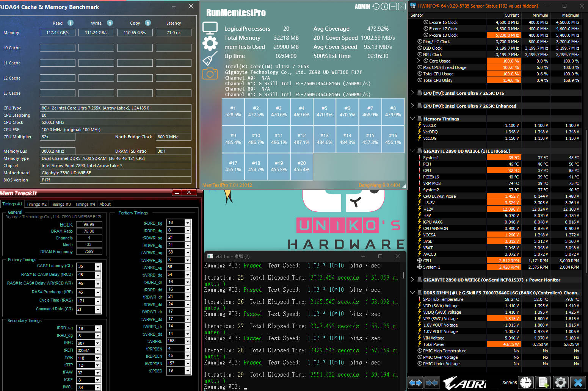Click the HWiNFO app icon in title bar
Screen dimensions: 588x391
[x=413, y=6]
